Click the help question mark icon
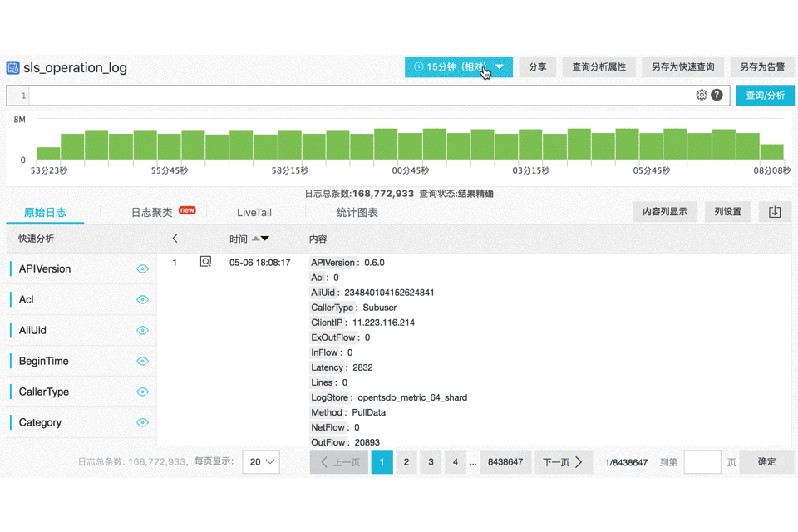Viewport: 798px width, 532px height. click(x=717, y=95)
